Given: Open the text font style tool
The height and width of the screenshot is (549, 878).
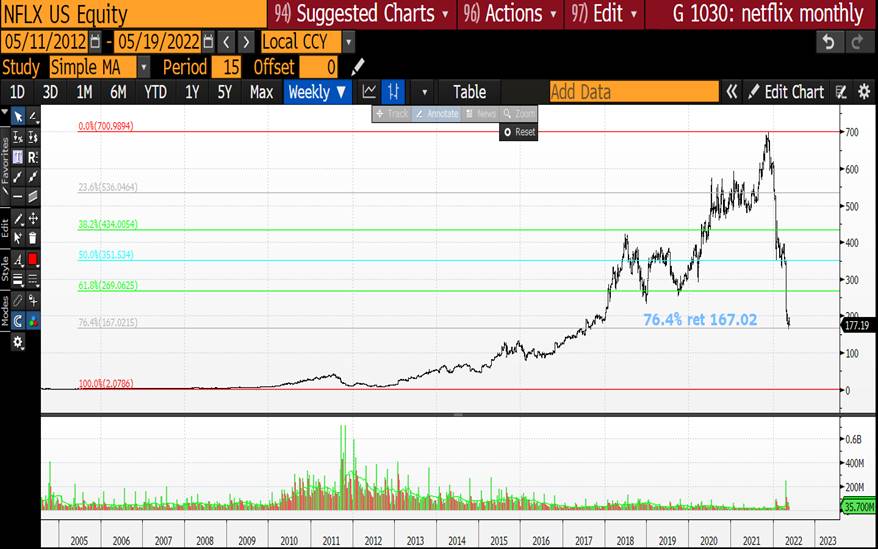Looking at the screenshot, I should coord(18,259).
